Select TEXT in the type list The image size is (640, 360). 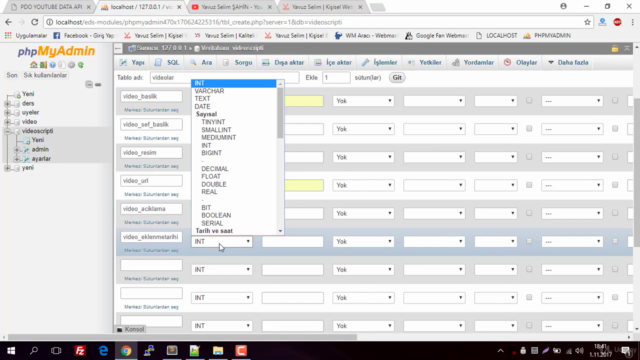coord(202,99)
